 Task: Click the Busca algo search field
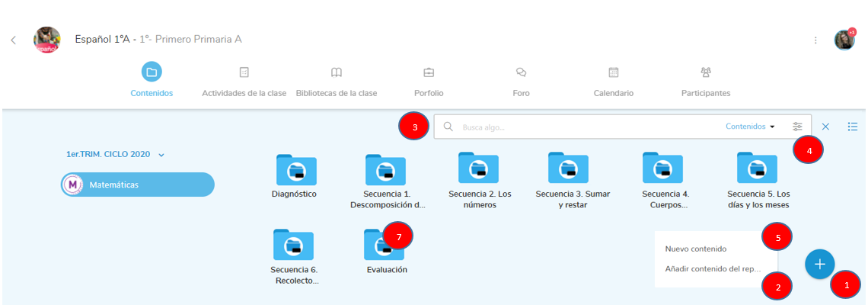(586, 127)
